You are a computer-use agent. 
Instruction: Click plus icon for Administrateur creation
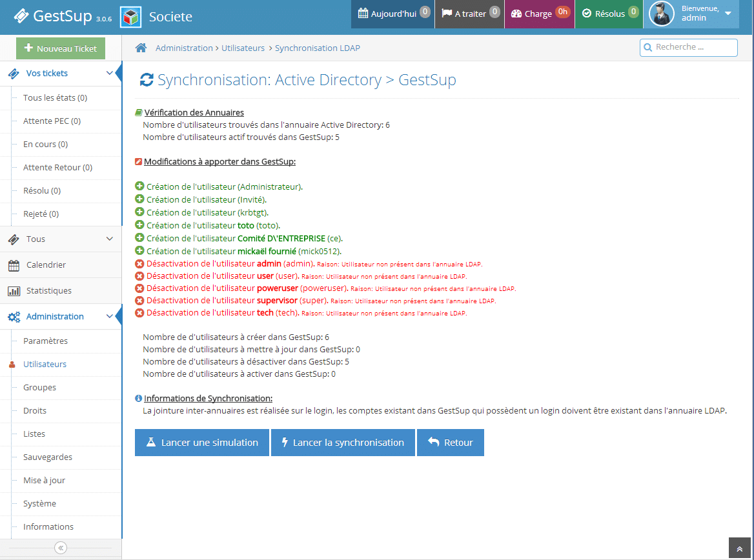pyautogui.click(x=139, y=186)
